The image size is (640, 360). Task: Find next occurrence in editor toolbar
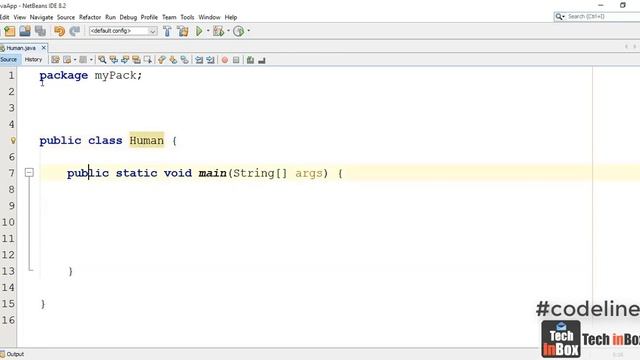(x=125, y=60)
